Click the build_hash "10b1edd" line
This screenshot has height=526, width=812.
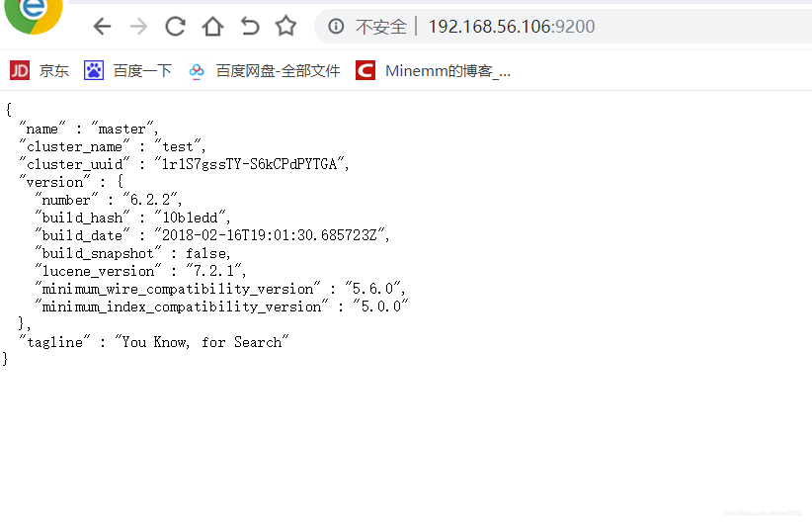point(132,218)
